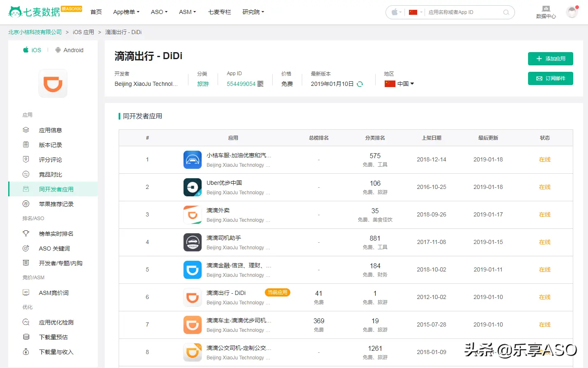This screenshot has width=588, height=368.
Task: Select 同开发者应用 in the sidebar
Action: (x=53, y=189)
